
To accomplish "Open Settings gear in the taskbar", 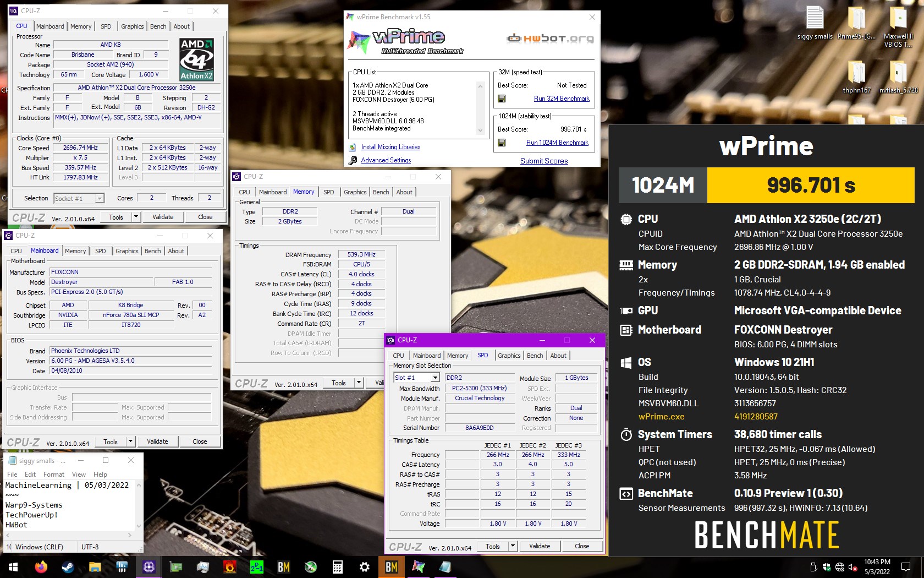I will [x=365, y=566].
